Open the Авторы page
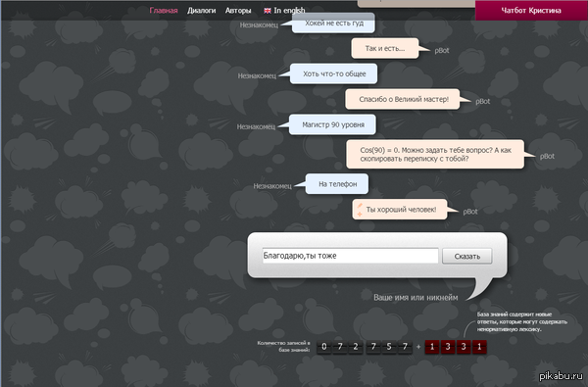Screen dimensions: 588x387 (238, 11)
